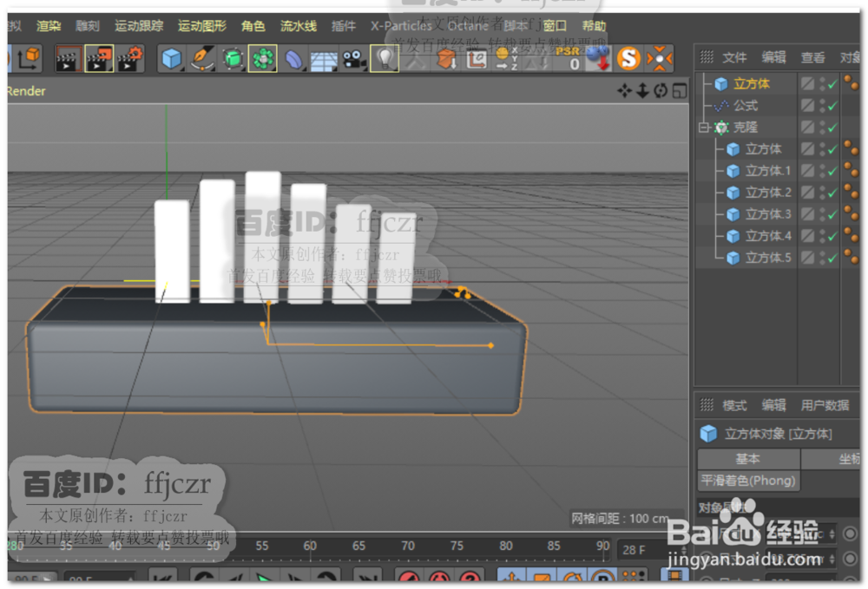Click the material tag on 立方体.3

(852, 213)
